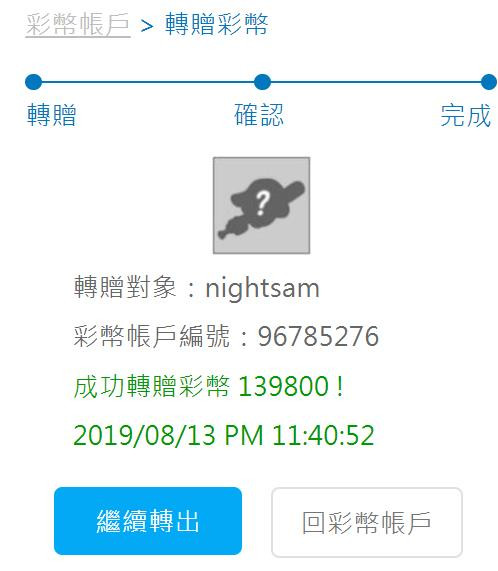Click the 轉贈 step label

[x=52, y=115]
